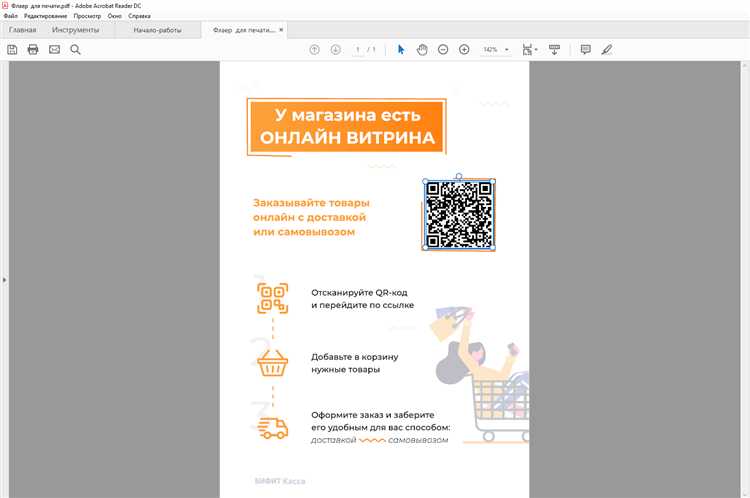
Task: Choose the arrow Selection tool
Action: pos(401,49)
